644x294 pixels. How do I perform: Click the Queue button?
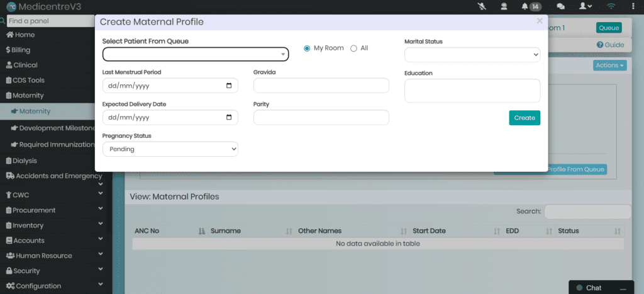tap(609, 28)
